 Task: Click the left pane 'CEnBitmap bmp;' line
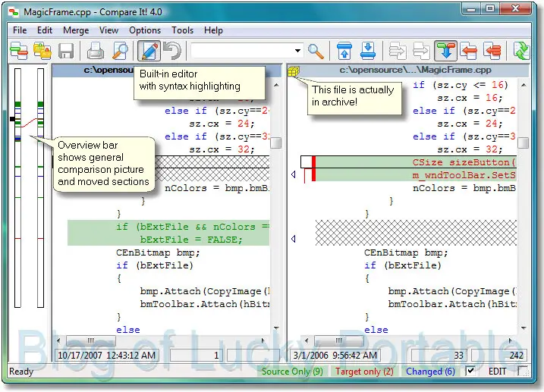tap(158, 252)
